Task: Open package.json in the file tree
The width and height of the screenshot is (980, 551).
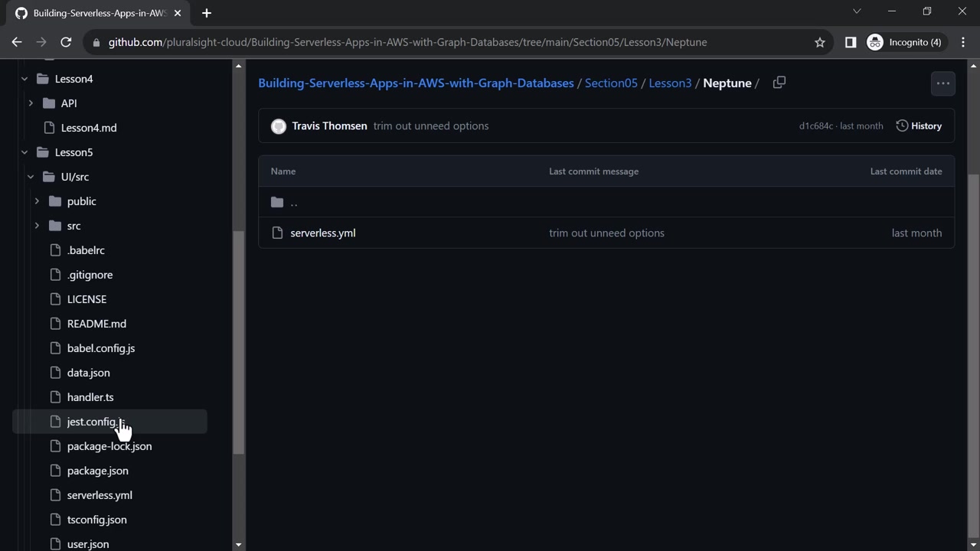Action: (98, 471)
